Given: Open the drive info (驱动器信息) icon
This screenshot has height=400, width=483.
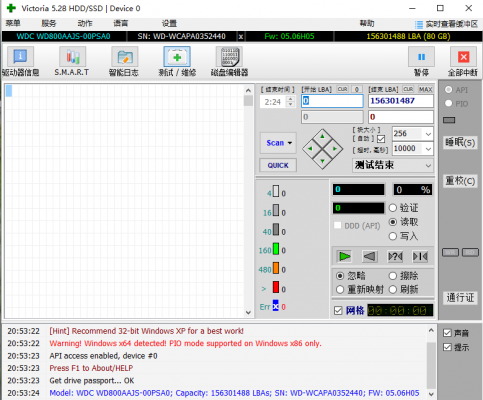Looking at the screenshot, I should coord(20,56).
